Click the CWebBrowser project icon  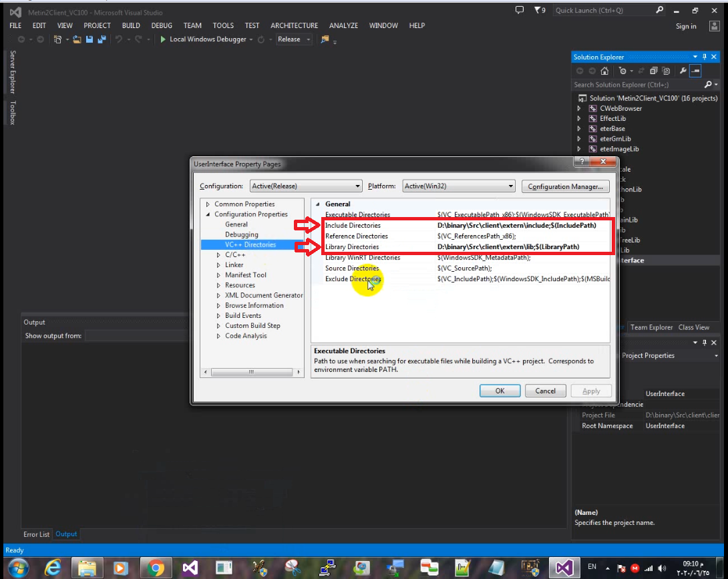tap(593, 109)
